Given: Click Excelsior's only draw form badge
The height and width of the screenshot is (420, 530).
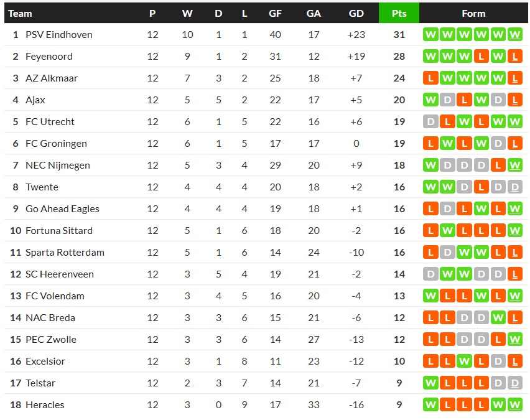Looking at the screenshot, I should click(498, 362).
